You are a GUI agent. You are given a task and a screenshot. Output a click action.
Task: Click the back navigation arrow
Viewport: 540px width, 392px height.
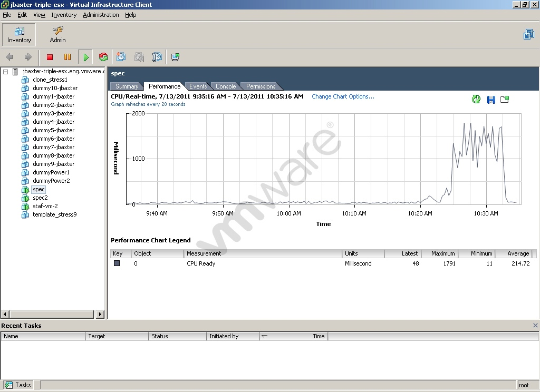[x=9, y=57]
